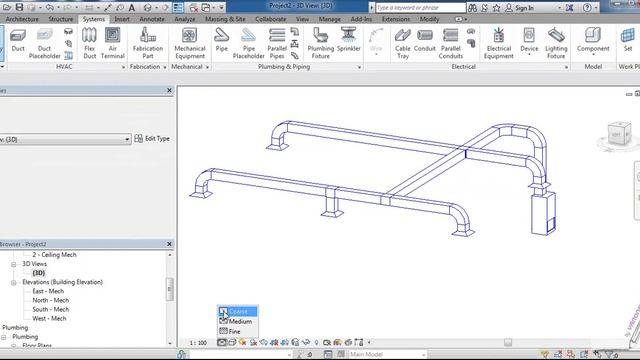Click the keyword search input field
640x360 pixels.
pyautogui.click(x=420, y=8)
